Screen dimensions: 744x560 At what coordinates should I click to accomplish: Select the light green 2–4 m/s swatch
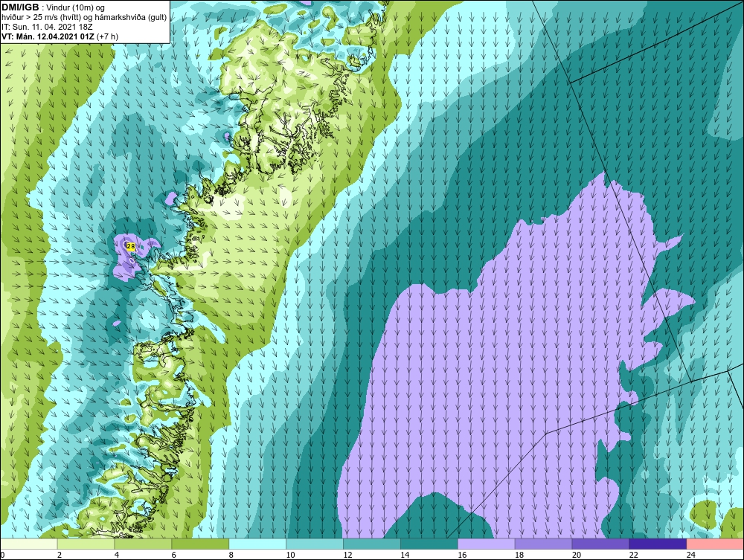coord(86,544)
